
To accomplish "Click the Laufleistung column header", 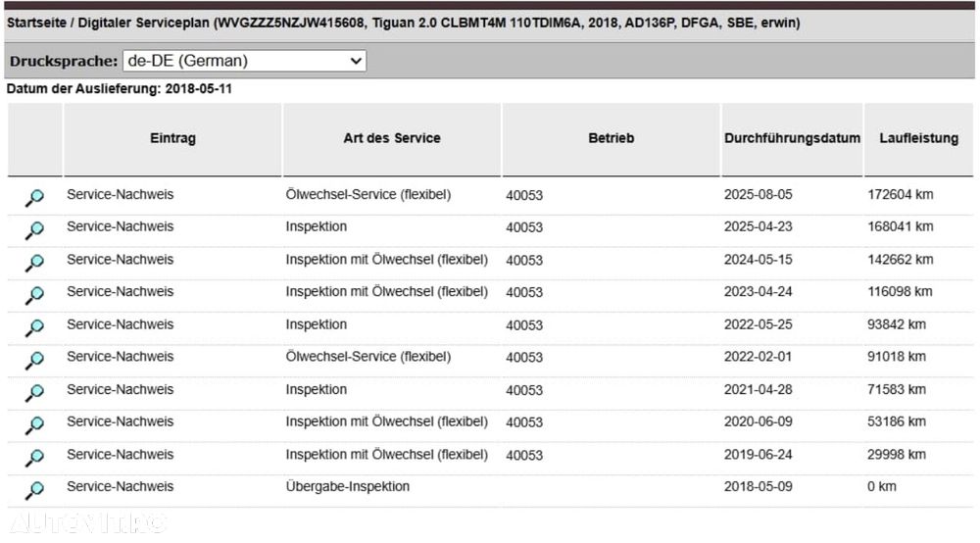I will point(918,138).
